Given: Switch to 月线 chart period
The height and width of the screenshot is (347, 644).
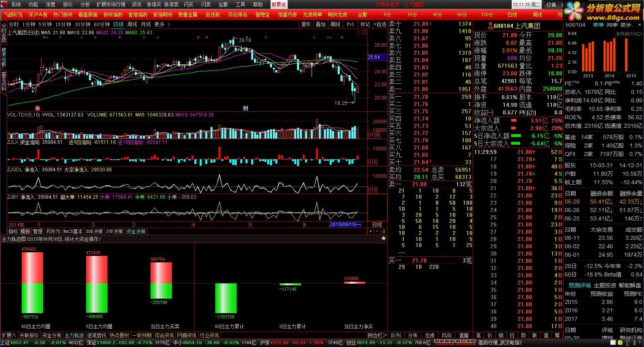Looking at the screenshot, I should [146, 24].
